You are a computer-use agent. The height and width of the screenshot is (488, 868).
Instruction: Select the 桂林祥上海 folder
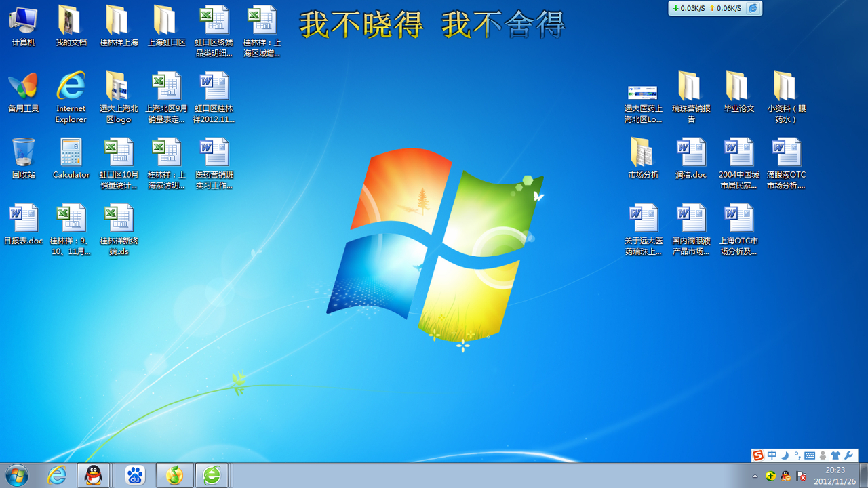119,26
